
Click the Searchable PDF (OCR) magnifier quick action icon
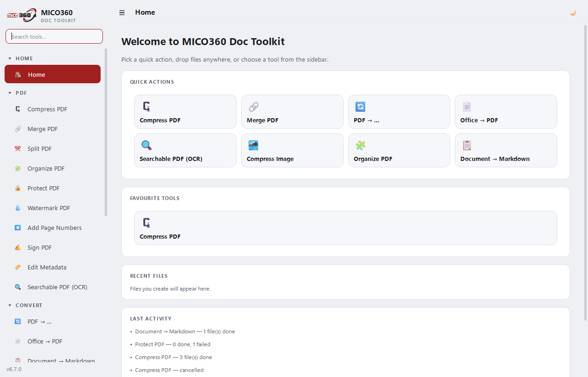pyautogui.click(x=147, y=145)
